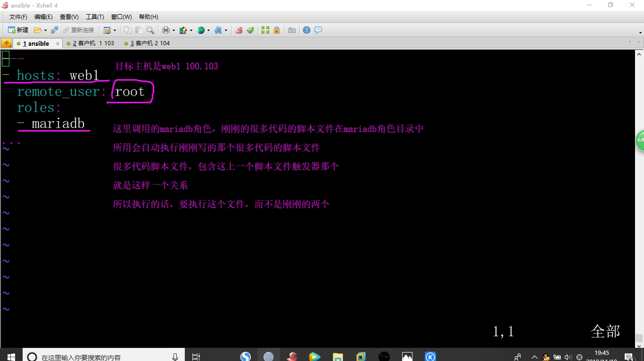This screenshot has width=644, height=361.
Task: Open the 文件(F) menu
Action: (18, 17)
